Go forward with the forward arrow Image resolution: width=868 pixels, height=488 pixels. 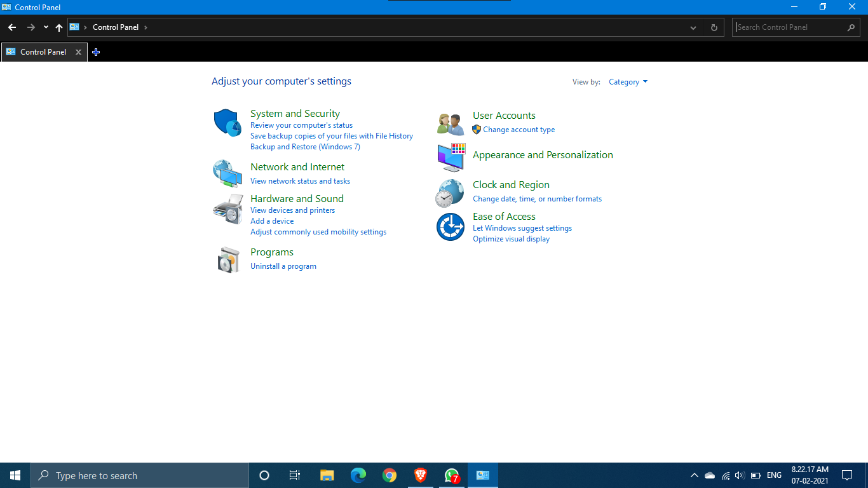31,27
